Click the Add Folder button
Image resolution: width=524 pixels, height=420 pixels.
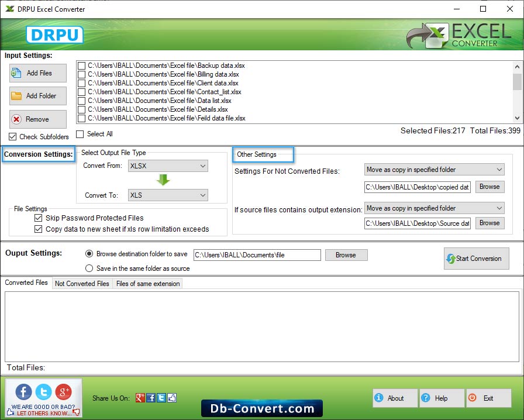[38, 96]
